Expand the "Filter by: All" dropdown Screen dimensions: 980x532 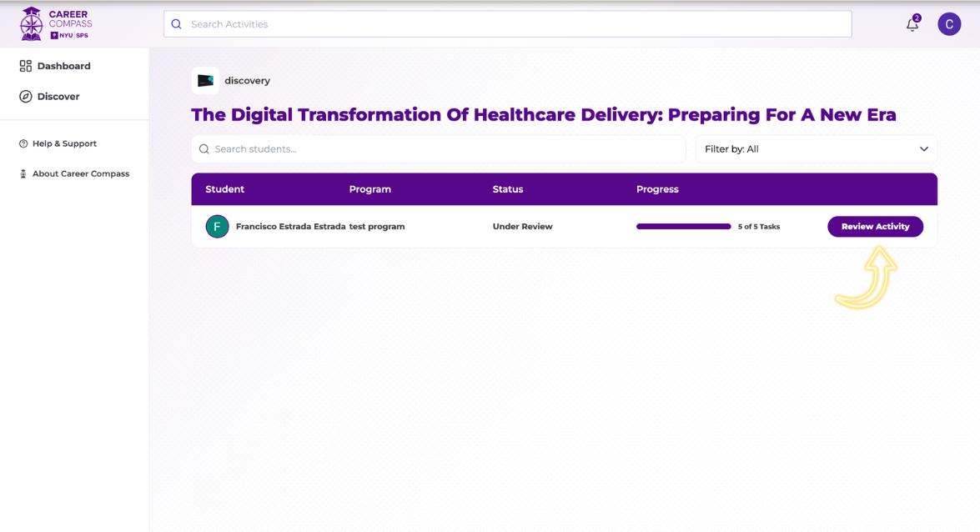click(x=816, y=149)
